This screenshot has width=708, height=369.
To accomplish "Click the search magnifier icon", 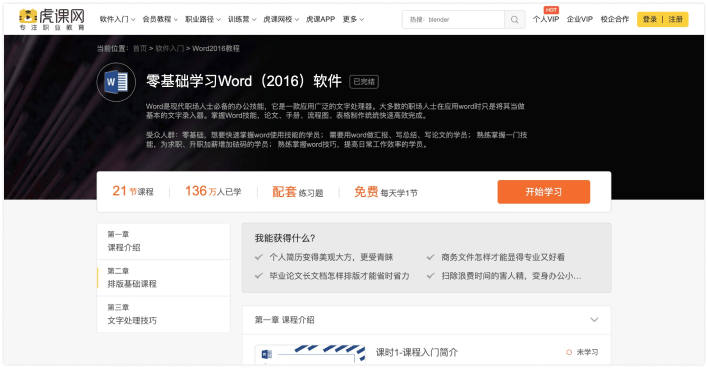I will (x=514, y=19).
